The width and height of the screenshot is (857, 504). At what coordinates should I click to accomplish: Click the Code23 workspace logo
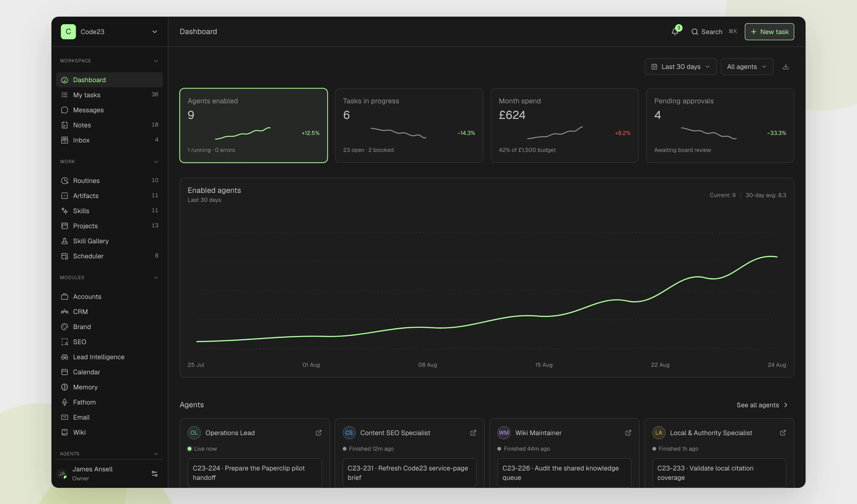point(68,32)
